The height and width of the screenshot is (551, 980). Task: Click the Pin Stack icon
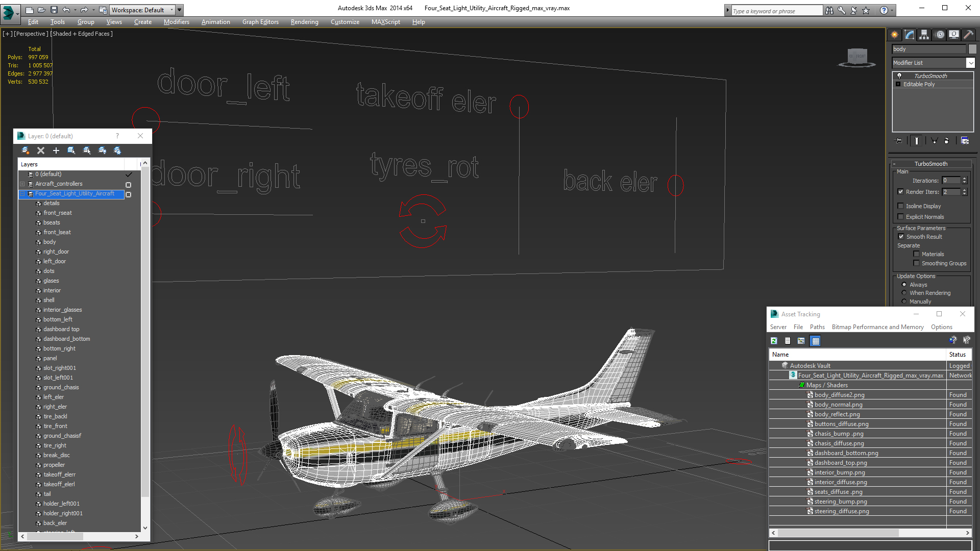pyautogui.click(x=899, y=141)
